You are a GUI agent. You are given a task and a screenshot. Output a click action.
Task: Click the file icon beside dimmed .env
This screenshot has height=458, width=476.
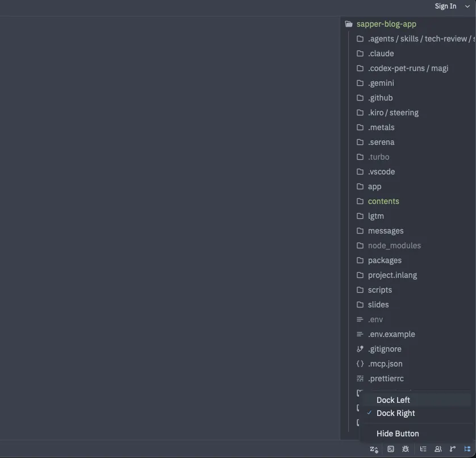point(360,319)
